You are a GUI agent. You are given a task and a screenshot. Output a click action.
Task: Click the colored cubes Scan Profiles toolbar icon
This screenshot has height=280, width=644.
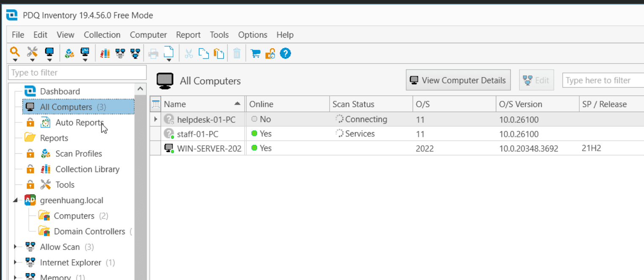[69, 53]
